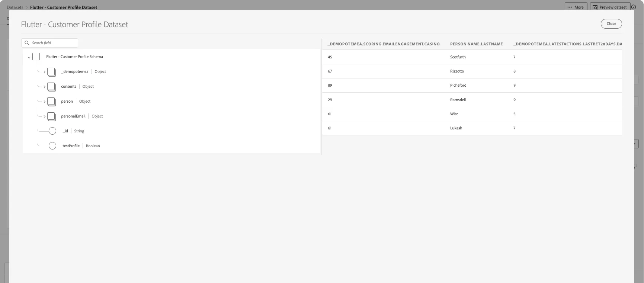Click the Picheford last name cell
The width and height of the screenshot is (644, 283).
click(458, 85)
